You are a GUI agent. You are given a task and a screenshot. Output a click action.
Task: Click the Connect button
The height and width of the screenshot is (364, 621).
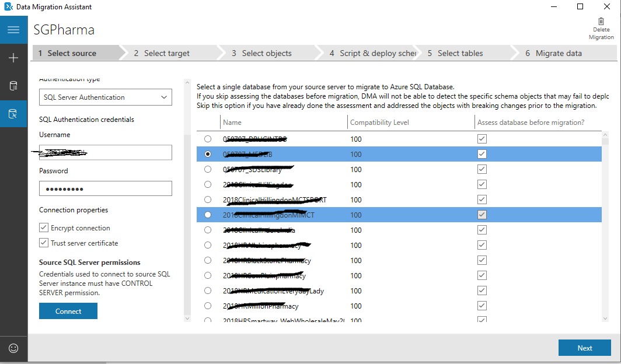pyautogui.click(x=68, y=311)
